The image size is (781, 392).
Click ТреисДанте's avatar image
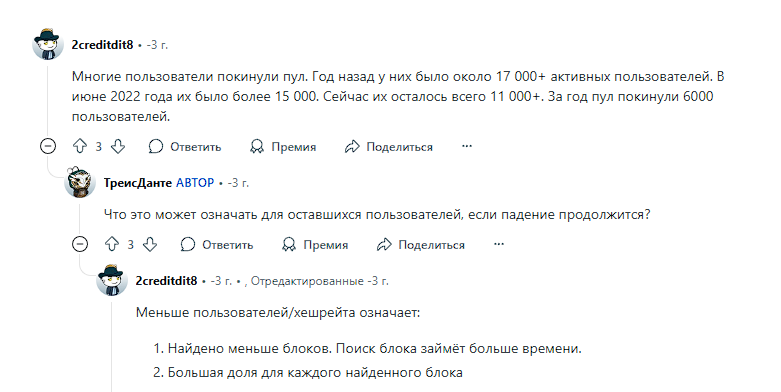[80, 182]
